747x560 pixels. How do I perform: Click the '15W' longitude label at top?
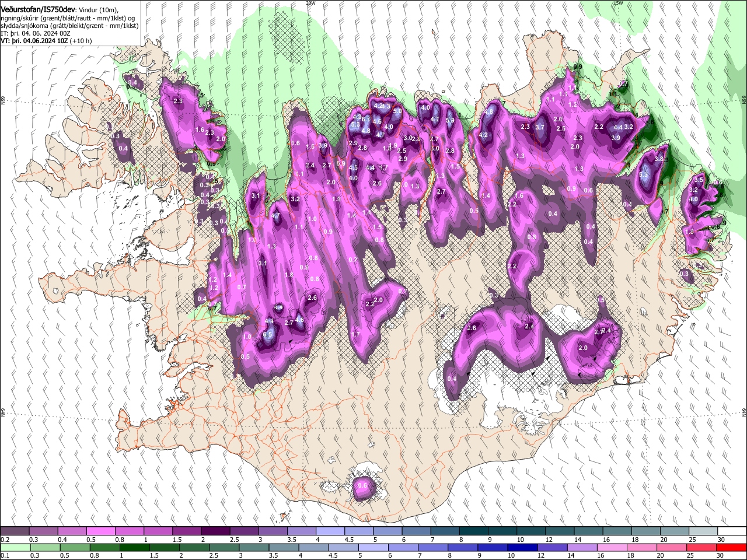pos(618,3)
